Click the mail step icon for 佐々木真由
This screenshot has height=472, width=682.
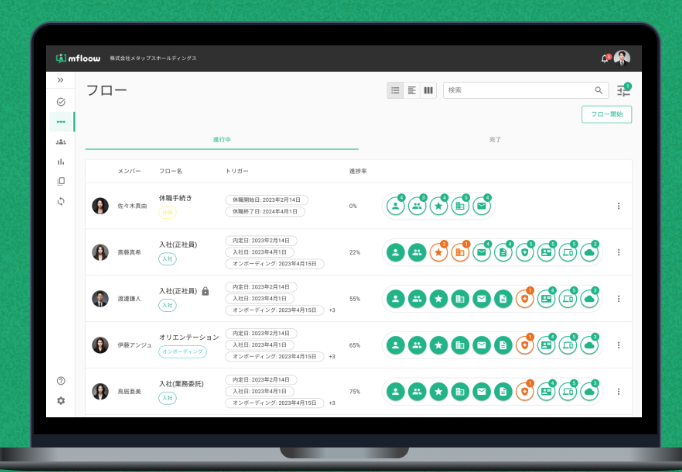pyautogui.click(x=482, y=206)
